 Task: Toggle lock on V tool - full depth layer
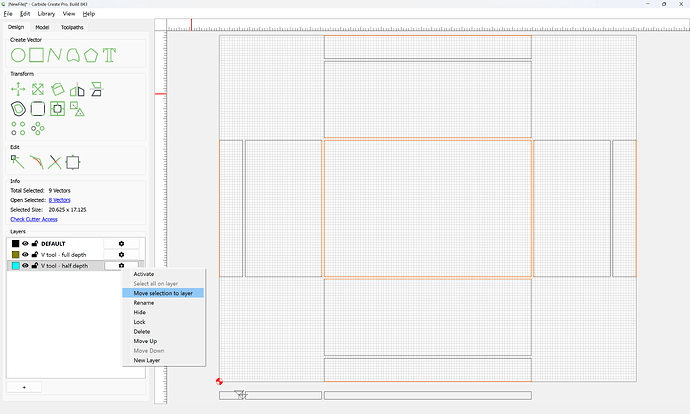[x=35, y=254]
